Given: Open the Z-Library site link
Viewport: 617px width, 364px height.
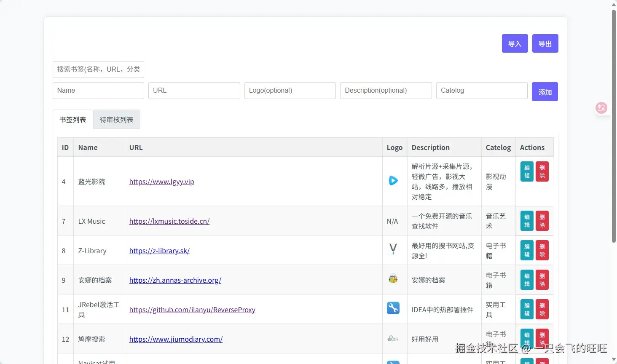Looking at the screenshot, I should coord(159,250).
